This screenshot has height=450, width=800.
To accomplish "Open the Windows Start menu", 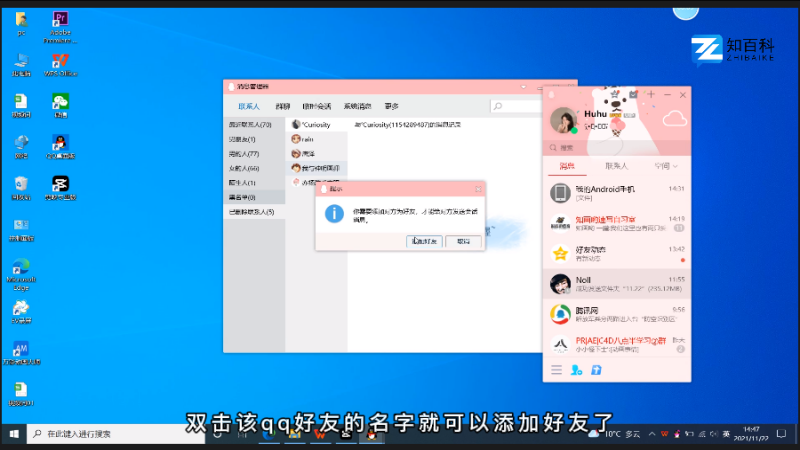I will pos(14,434).
